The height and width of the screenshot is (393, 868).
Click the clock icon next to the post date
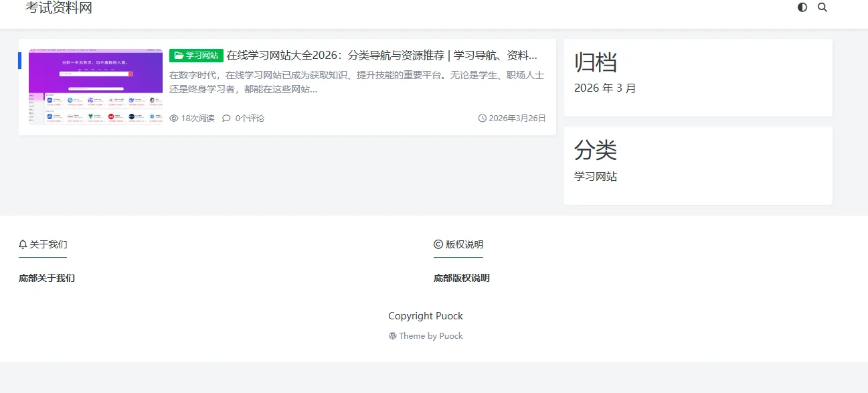pos(483,118)
